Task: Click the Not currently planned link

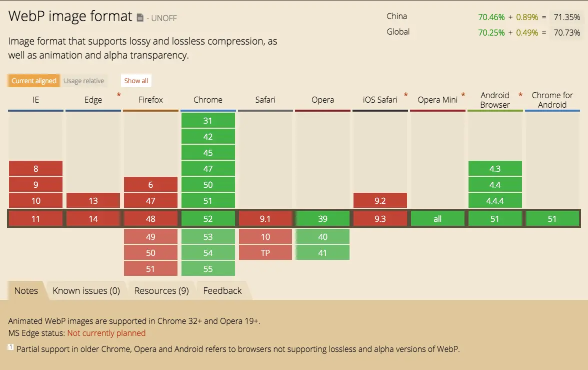Action: pyautogui.click(x=106, y=333)
